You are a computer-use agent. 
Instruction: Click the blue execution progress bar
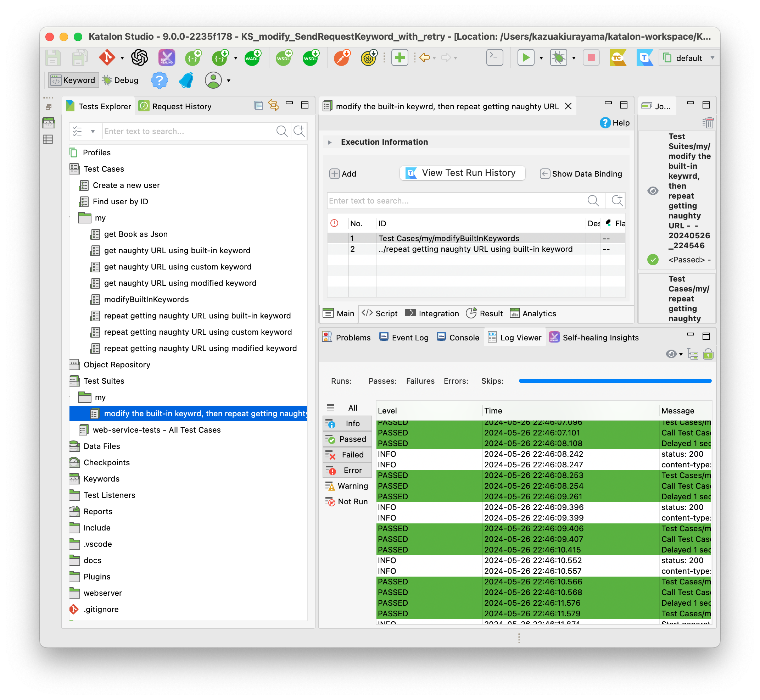coord(615,381)
